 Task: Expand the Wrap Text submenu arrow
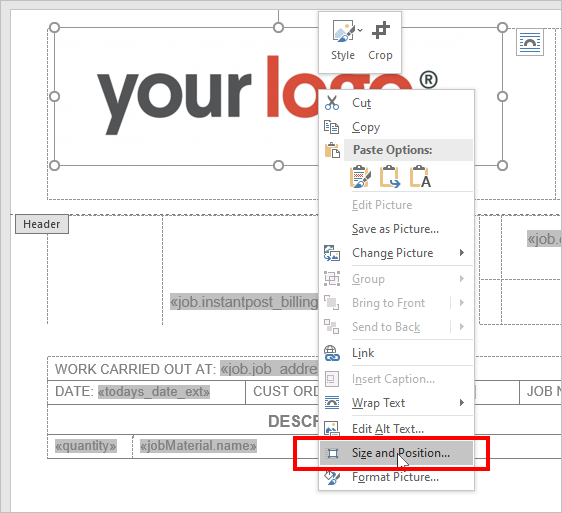click(462, 403)
